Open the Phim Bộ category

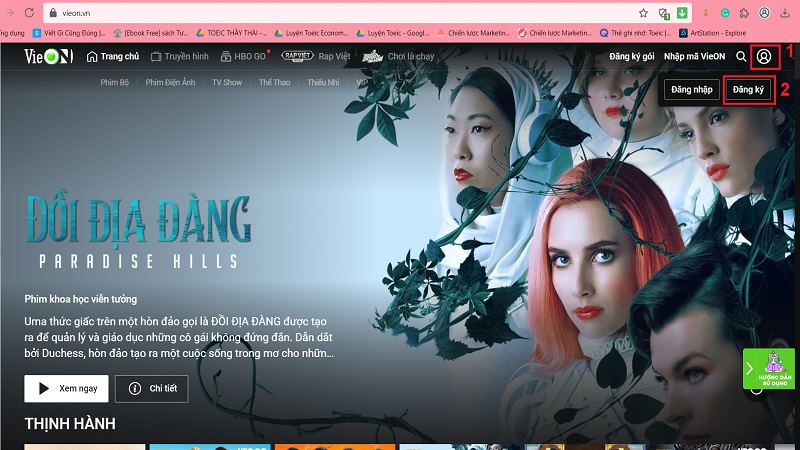[x=117, y=82]
